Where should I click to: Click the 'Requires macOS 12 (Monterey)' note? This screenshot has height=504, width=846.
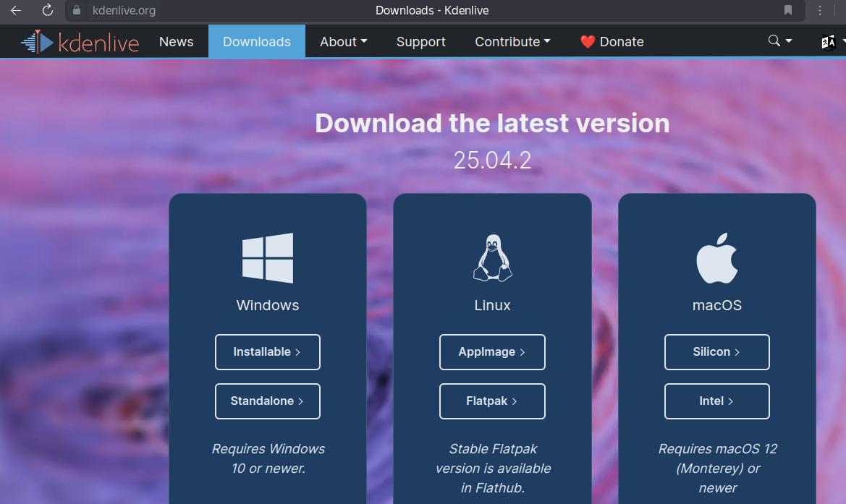pos(718,469)
